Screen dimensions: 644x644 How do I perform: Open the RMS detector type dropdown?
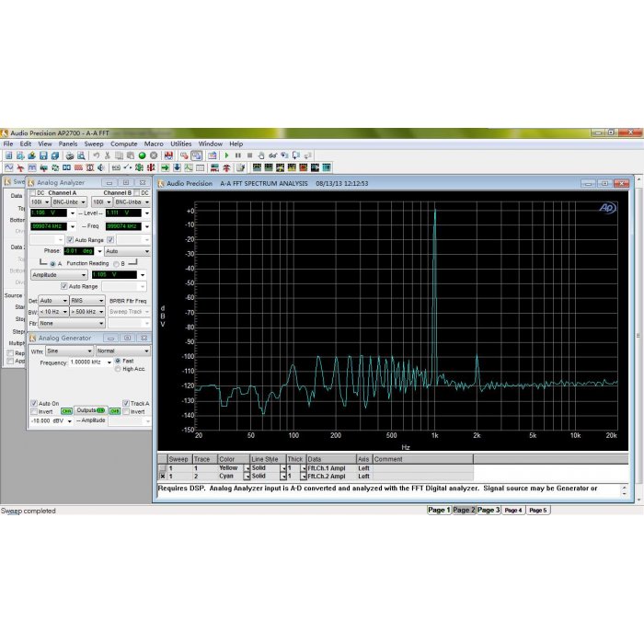[87, 301]
